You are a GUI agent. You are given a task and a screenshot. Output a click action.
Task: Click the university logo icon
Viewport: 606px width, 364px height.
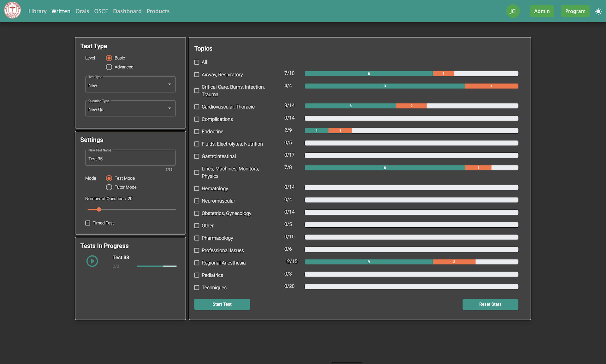tap(13, 10)
